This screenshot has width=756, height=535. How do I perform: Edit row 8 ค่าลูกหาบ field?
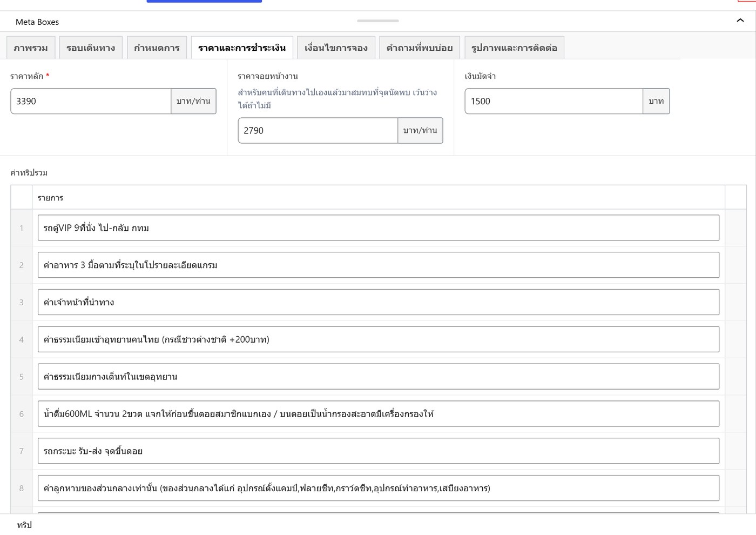point(379,489)
